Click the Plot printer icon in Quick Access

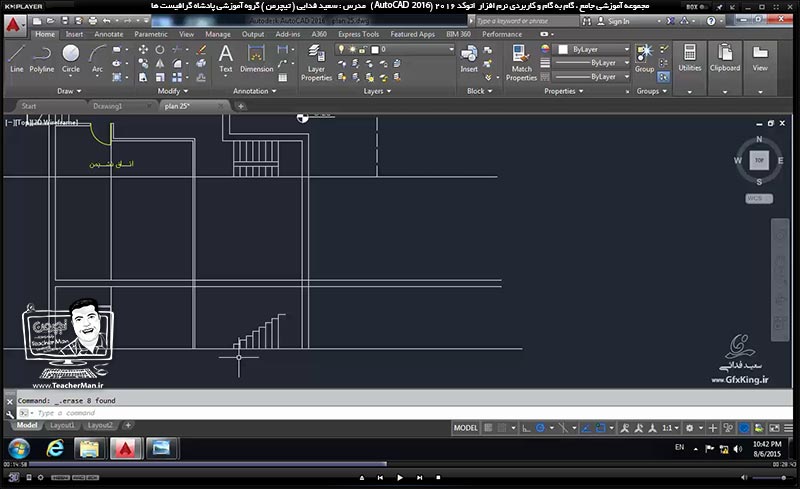click(x=92, y=21)
